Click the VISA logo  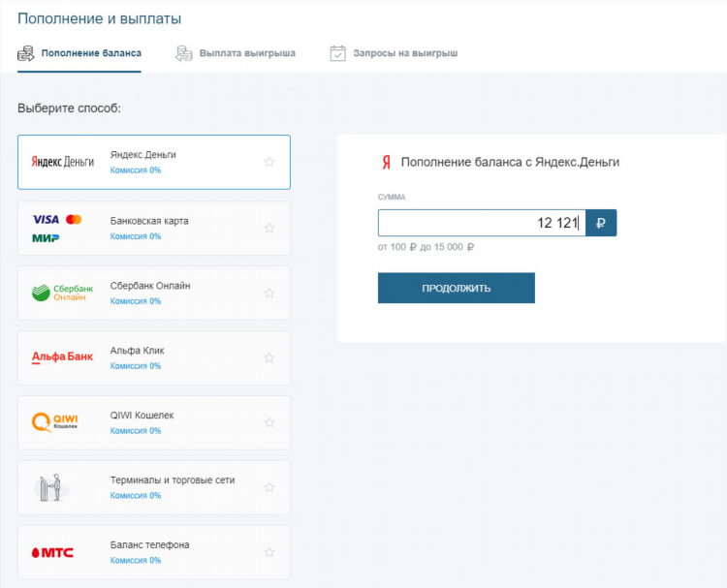(x=46, y=220)
